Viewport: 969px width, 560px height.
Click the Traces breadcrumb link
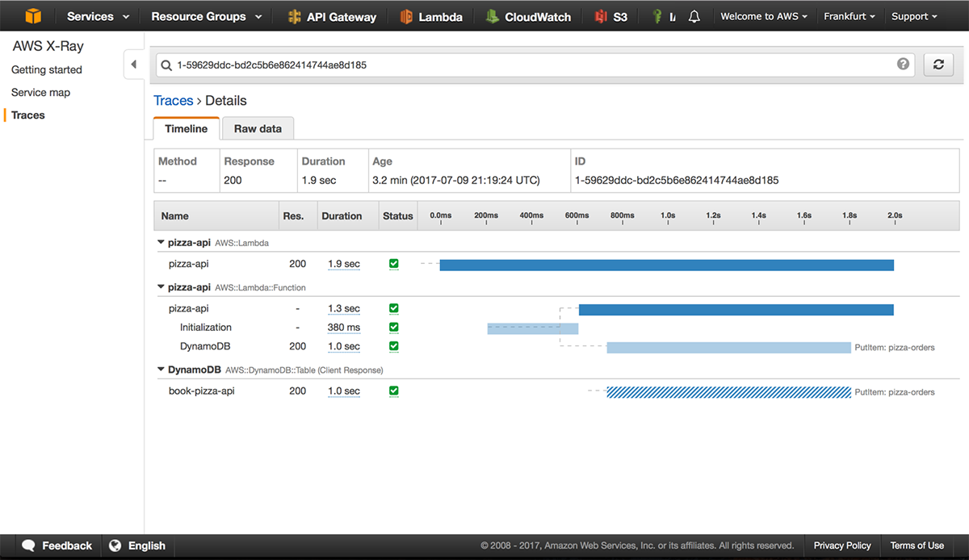coord(174,101)
